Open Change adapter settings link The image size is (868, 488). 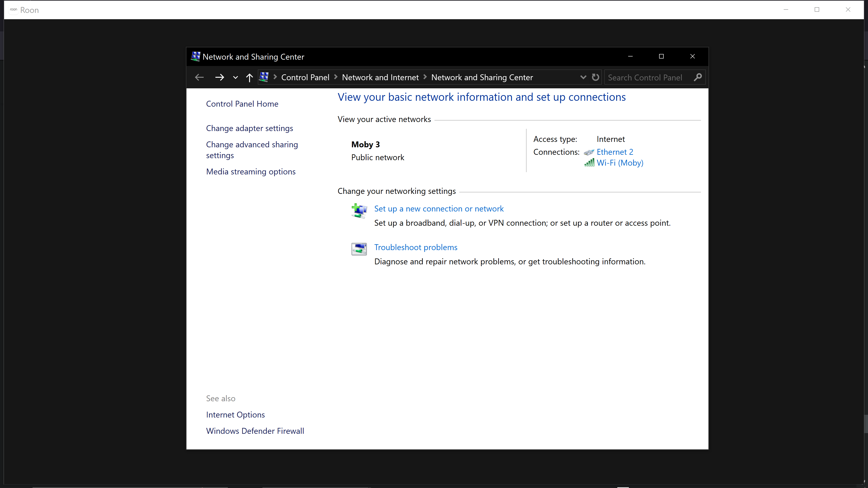click(249, 128)
